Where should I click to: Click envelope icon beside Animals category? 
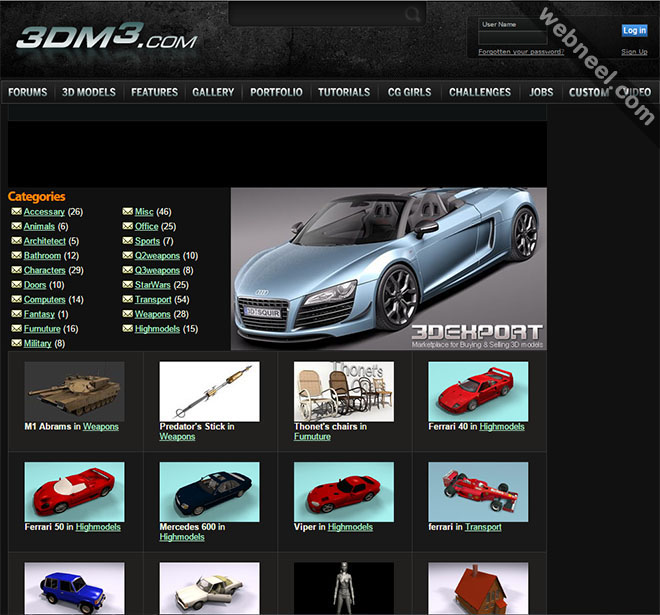[16, 226]
